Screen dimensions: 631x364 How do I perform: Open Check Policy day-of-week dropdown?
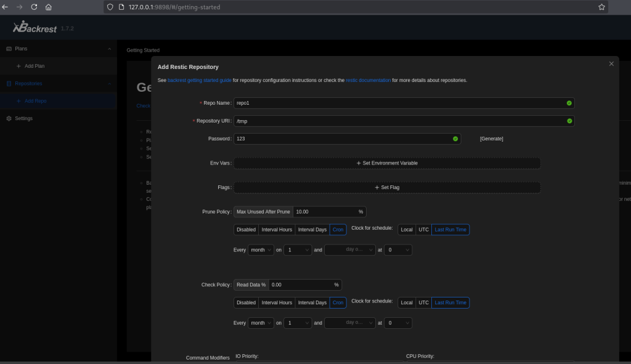pyautogui.click(x=349, y=323)
